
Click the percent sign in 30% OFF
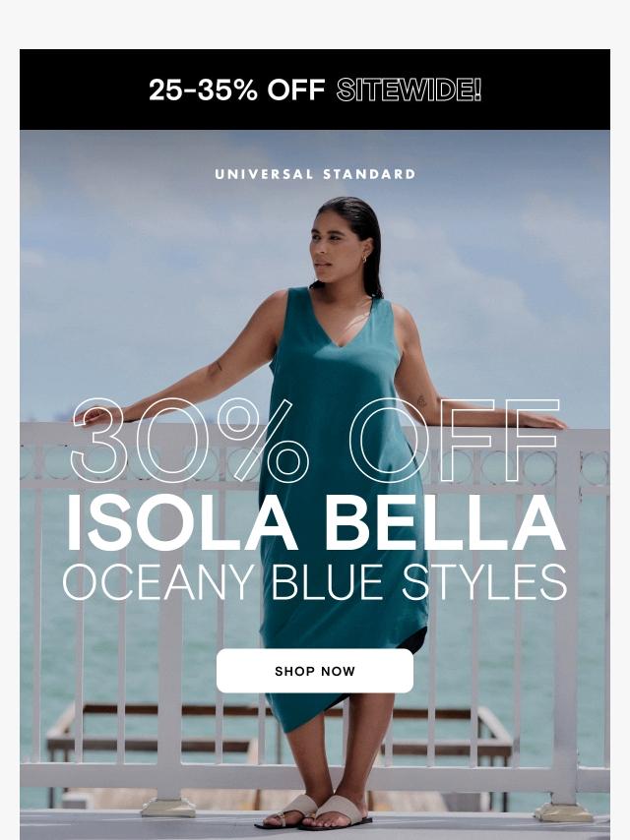pos(261,441)
